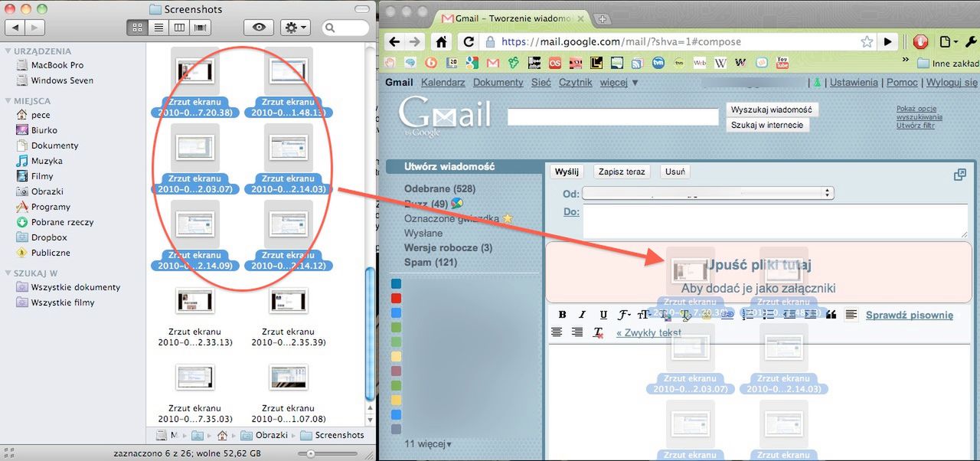Click the Finder search field
This screenshot has height=461, width=980.
346,28
